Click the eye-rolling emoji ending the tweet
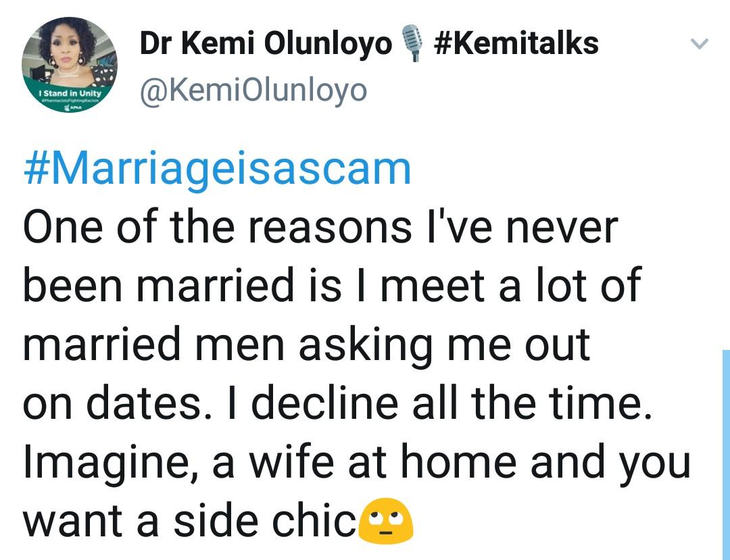This screenshot has width=730, height=560. (x=386, y=521)
